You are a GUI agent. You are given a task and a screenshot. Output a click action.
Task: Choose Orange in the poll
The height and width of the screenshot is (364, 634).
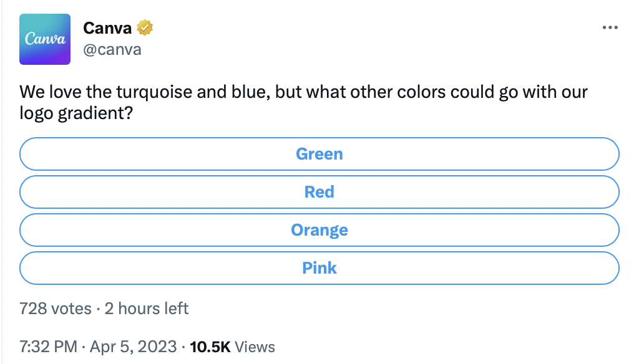click(x=319, y=230)
